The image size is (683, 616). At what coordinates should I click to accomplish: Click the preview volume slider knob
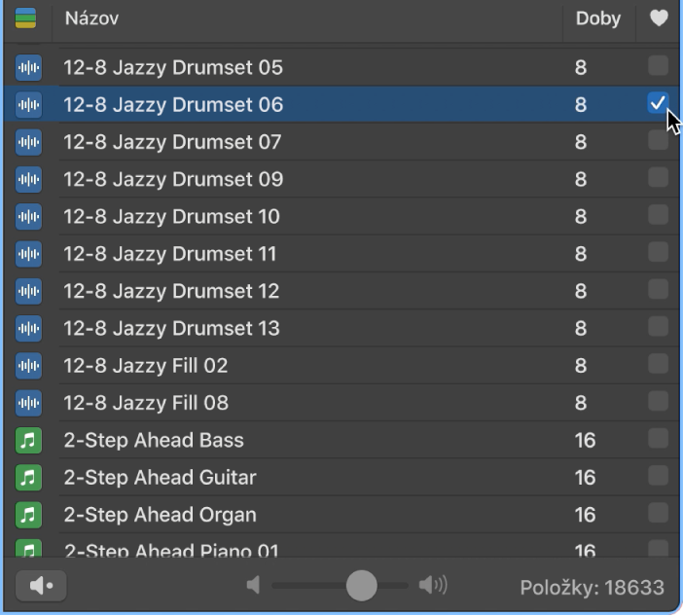pos(361,585)
